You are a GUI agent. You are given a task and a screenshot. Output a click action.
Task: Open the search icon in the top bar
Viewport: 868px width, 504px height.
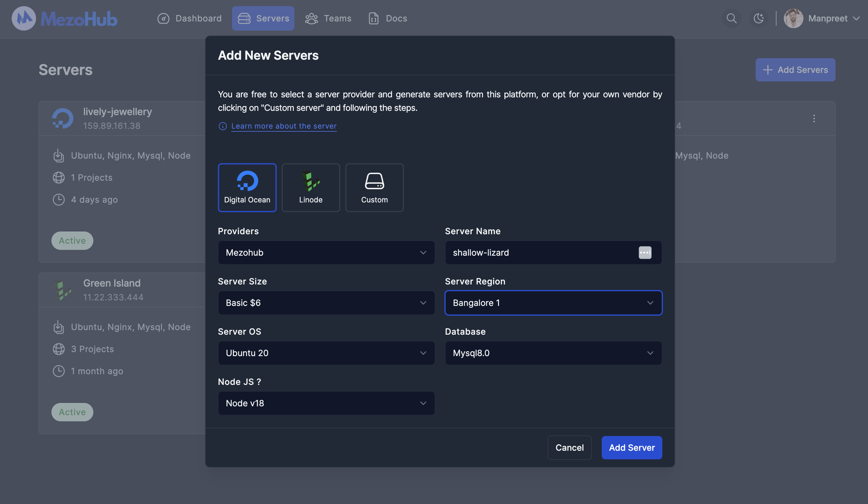731,18
